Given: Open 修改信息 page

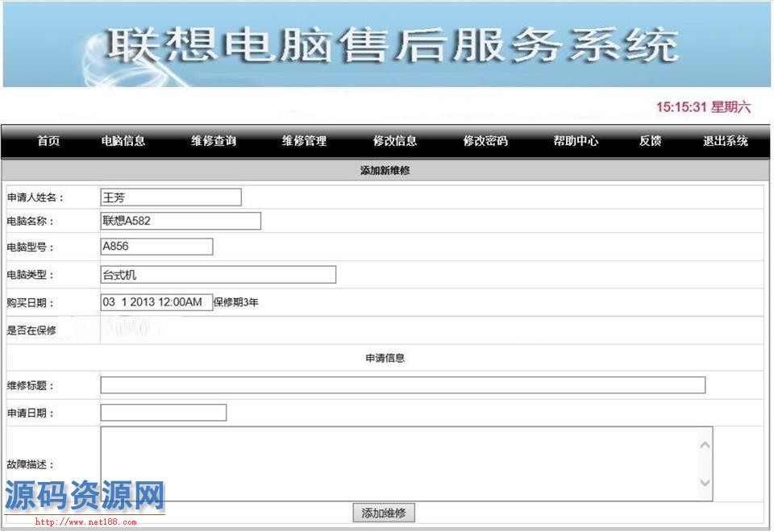Looking at the screenshot, I should tap(395, 141).
